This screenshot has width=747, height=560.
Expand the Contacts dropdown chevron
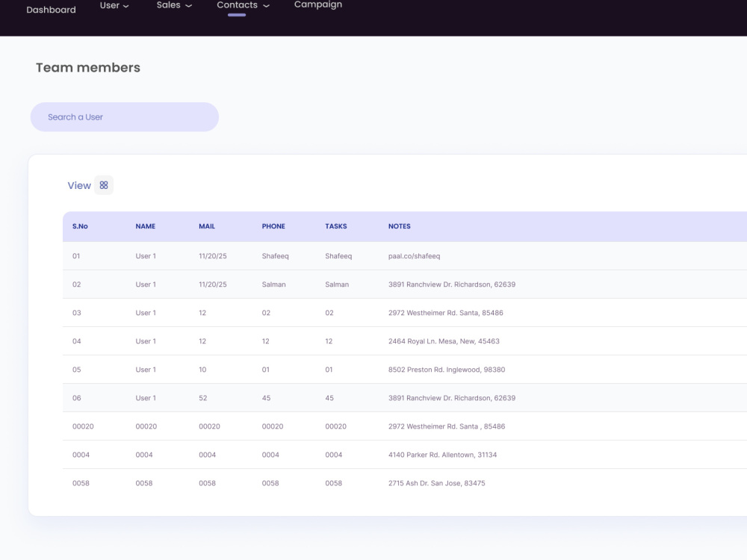point(267,6)
